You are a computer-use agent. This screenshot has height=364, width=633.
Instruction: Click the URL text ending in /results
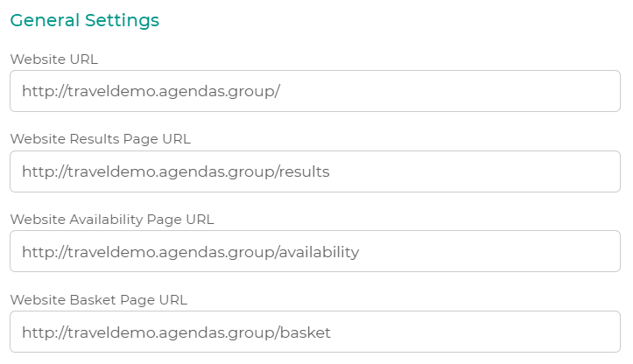(175, 171)
